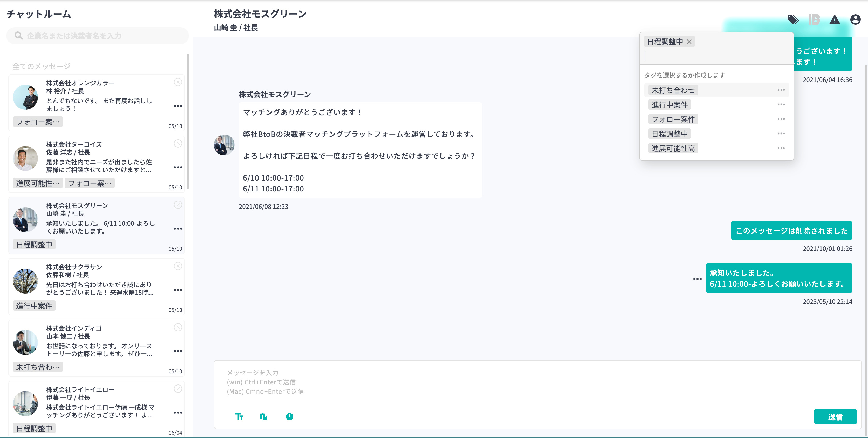The image size is (868, 438).
Task: Open options beside 承知いたしました message
Action: pyautogui.click(x=697, y=279)
